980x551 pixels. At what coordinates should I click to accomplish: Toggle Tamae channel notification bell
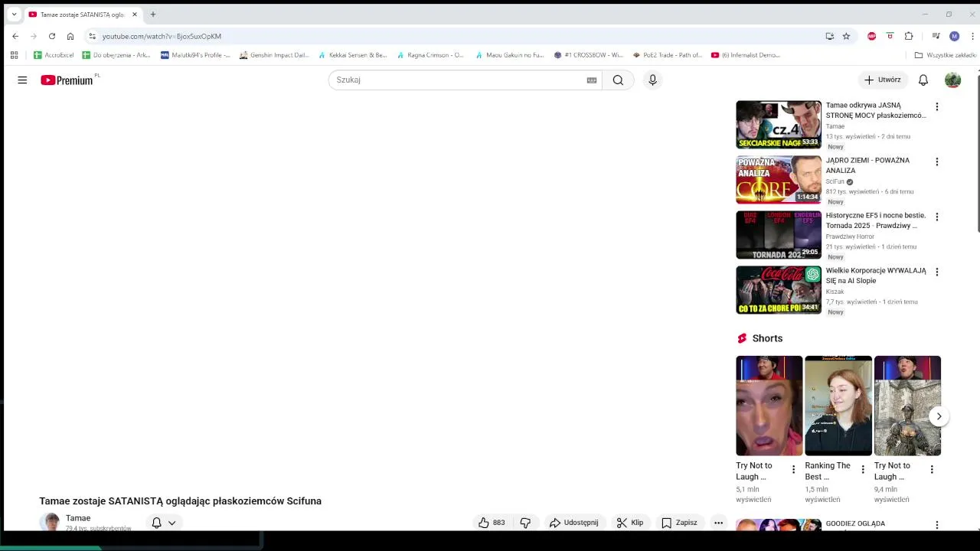click(156, 523)
